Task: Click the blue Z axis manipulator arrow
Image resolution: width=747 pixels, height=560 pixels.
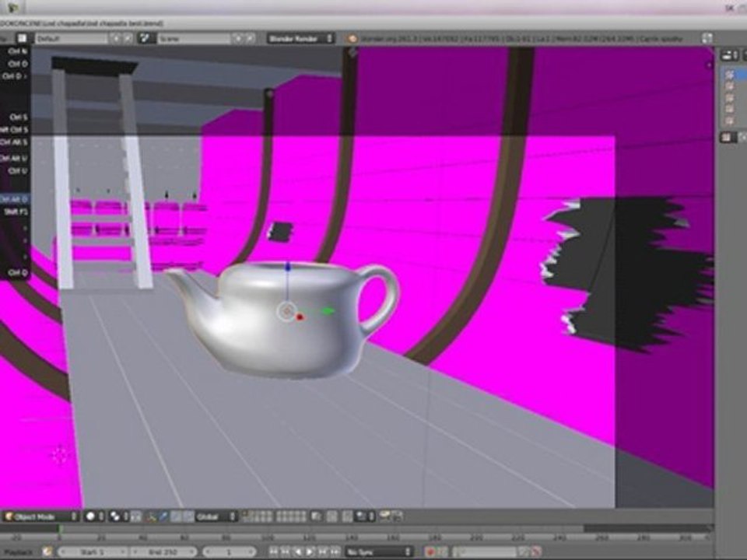Action: point(288,267)
